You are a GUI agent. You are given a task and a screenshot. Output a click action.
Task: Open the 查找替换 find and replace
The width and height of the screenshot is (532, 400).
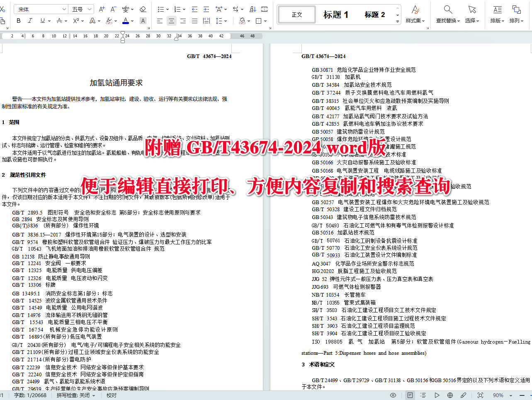coord(448,15)
